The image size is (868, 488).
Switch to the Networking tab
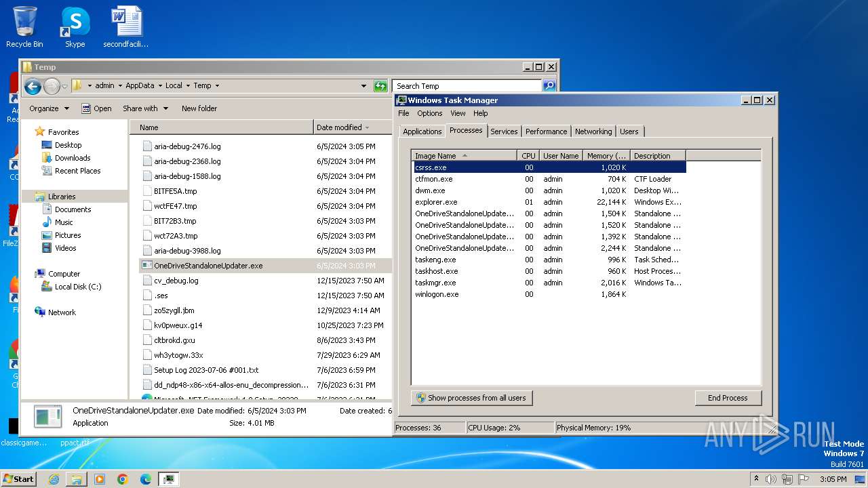(x=593, y=131)
